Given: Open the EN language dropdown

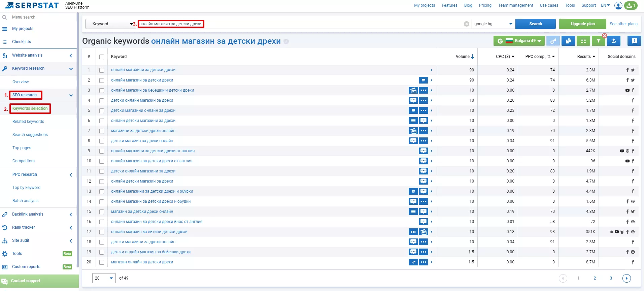Looking at the screenshot, I should 605,5.
